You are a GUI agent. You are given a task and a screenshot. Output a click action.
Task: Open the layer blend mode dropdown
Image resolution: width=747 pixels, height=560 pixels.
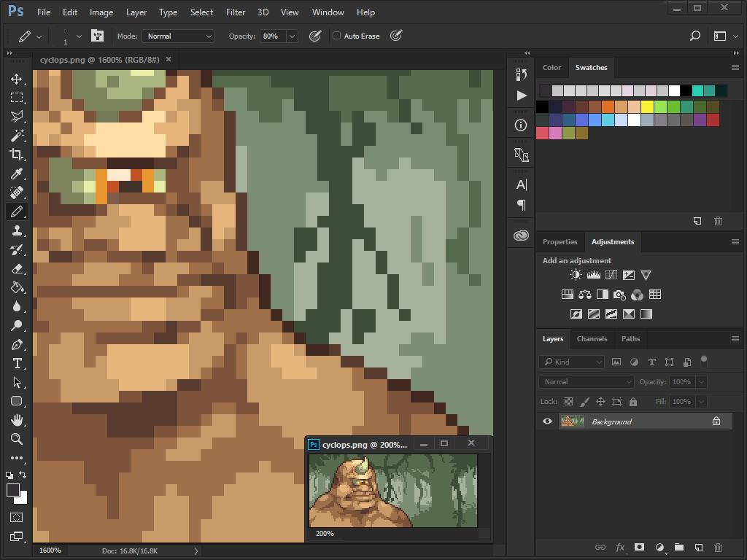[x=587, y=381]
